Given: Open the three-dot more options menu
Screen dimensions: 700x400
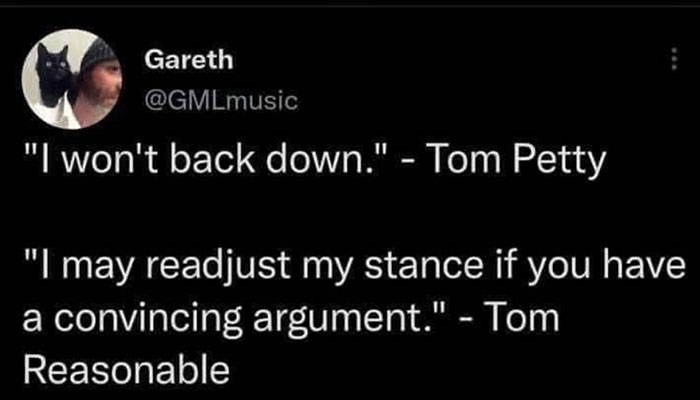Looking at the screenshot, I should [x=675, y=59].
